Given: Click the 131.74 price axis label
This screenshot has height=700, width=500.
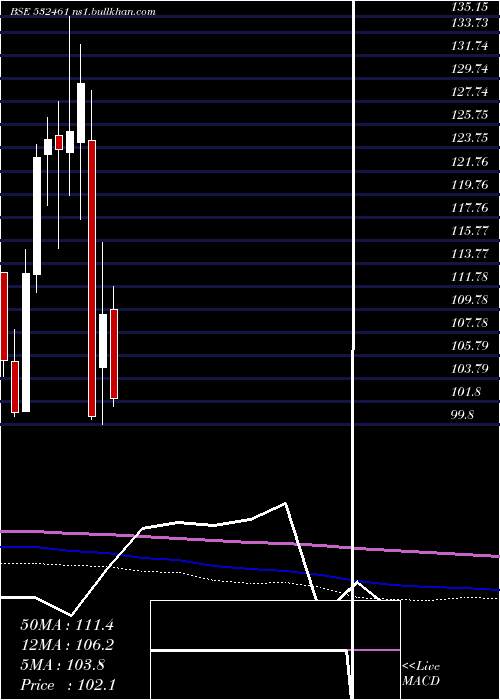Looking at the screenshot, I should [469, 46].
